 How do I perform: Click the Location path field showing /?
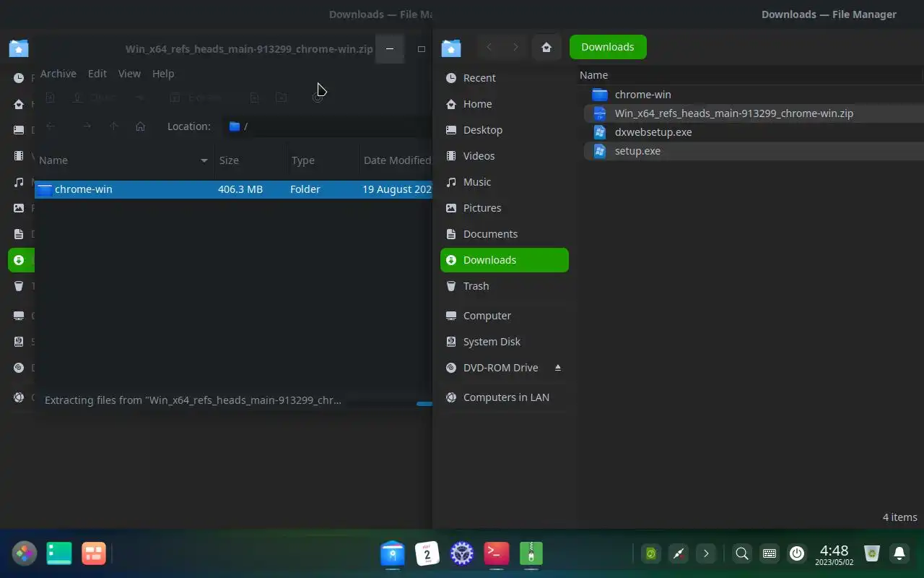click(328, 126)
